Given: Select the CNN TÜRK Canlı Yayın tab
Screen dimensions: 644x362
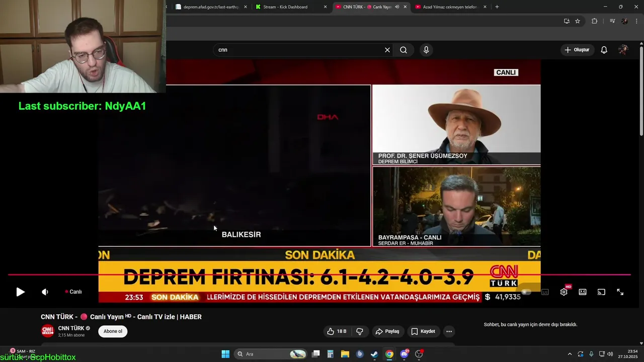Looking at the screenshot, I should click(x=365, y=7).
